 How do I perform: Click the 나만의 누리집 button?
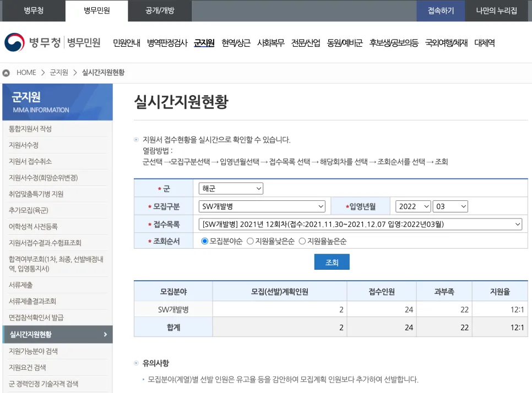click(496, 10)
